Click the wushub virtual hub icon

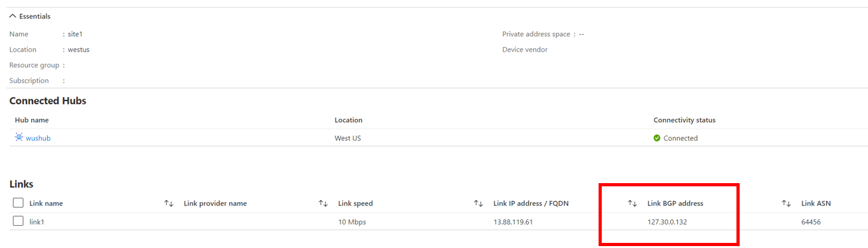point(19,137)
